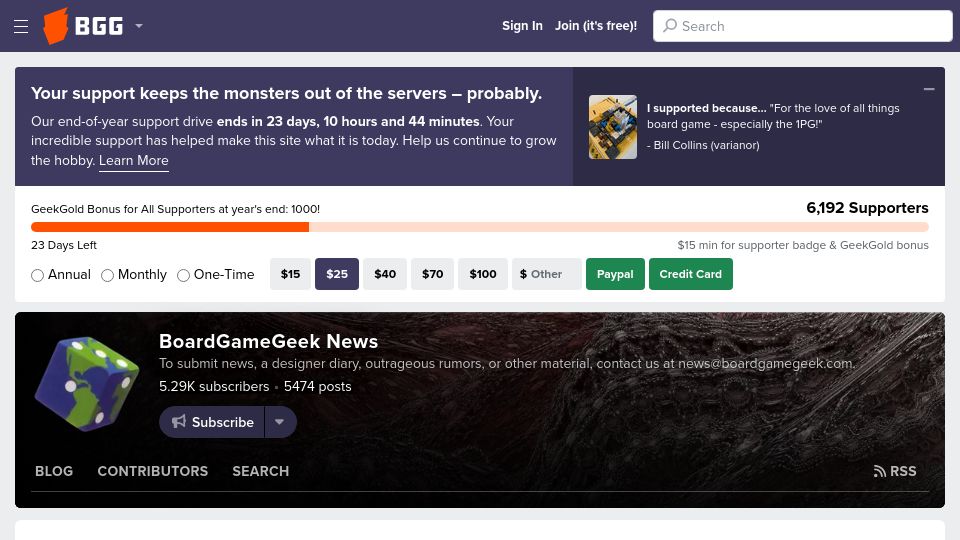Select the Monthly radio option
960x540 pixels.
pyautogui.click(x=107, y=276)
